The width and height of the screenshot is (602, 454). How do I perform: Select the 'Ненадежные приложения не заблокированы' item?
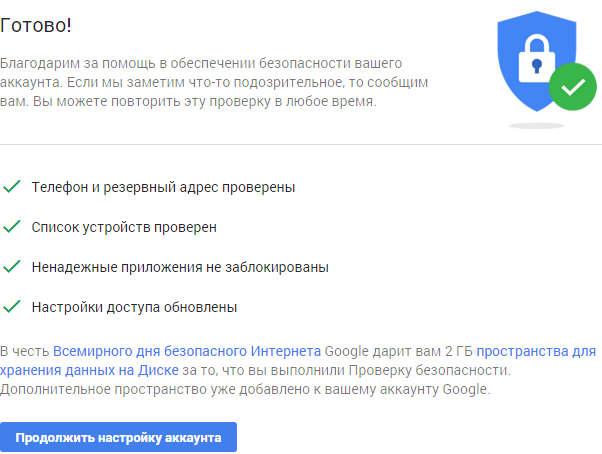click(x=180, y=267)
